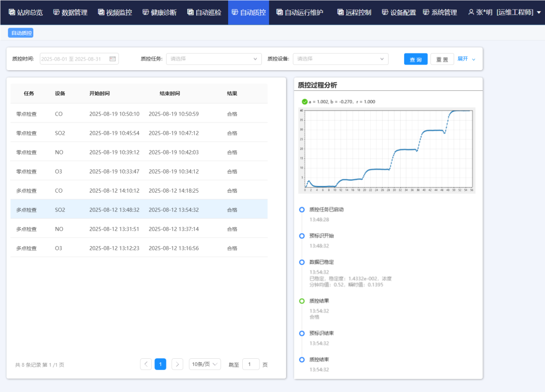The width and height of the screenshot is (545, 392).
Task: Click the icon beside 设备配置
Action: point(385,12)
